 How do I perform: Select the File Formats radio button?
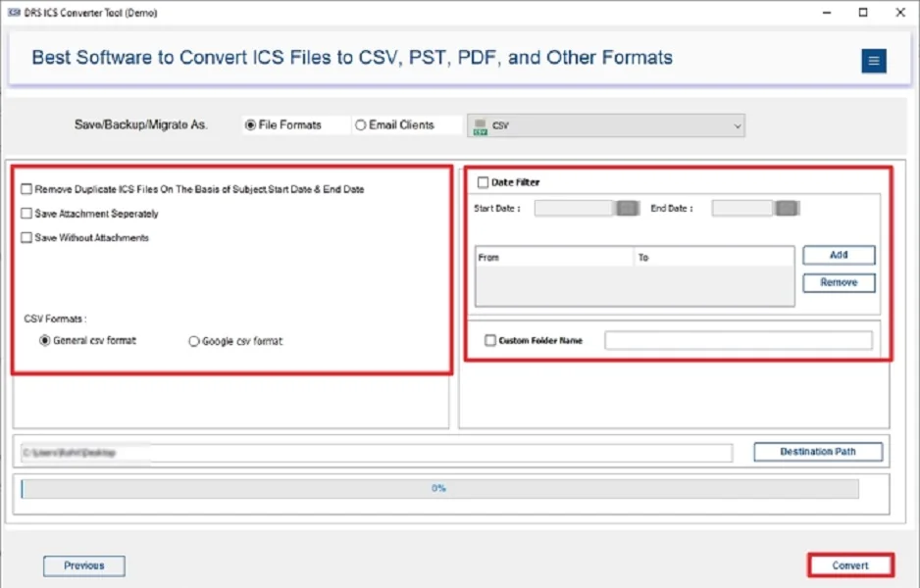(251, 125)
